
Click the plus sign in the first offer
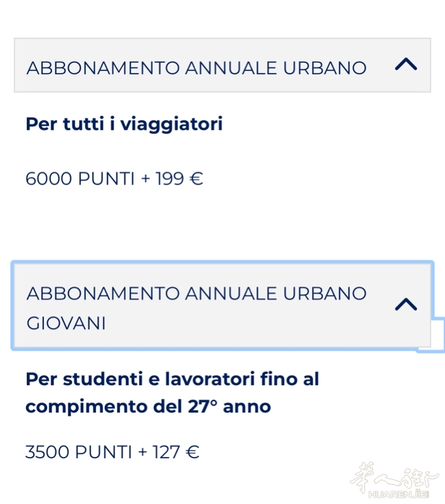[x=145, y=179]
